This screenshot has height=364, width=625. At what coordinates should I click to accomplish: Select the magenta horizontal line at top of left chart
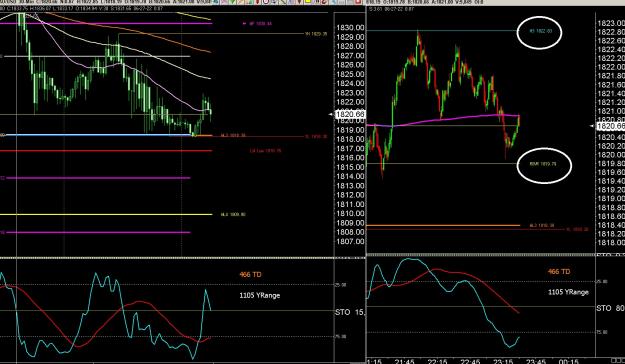106,24
